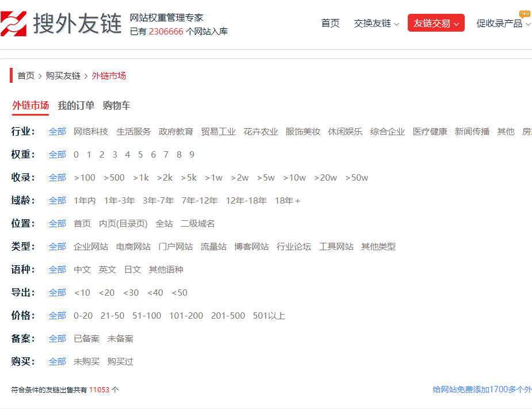
Task: Select 全部 in the 域龄 filter row
Action: [58, 201]
